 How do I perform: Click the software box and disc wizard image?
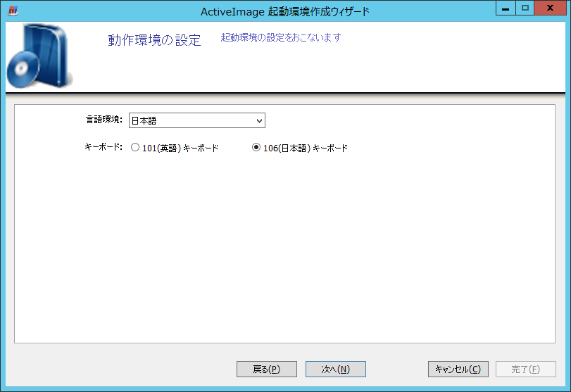tap(39, 56)
